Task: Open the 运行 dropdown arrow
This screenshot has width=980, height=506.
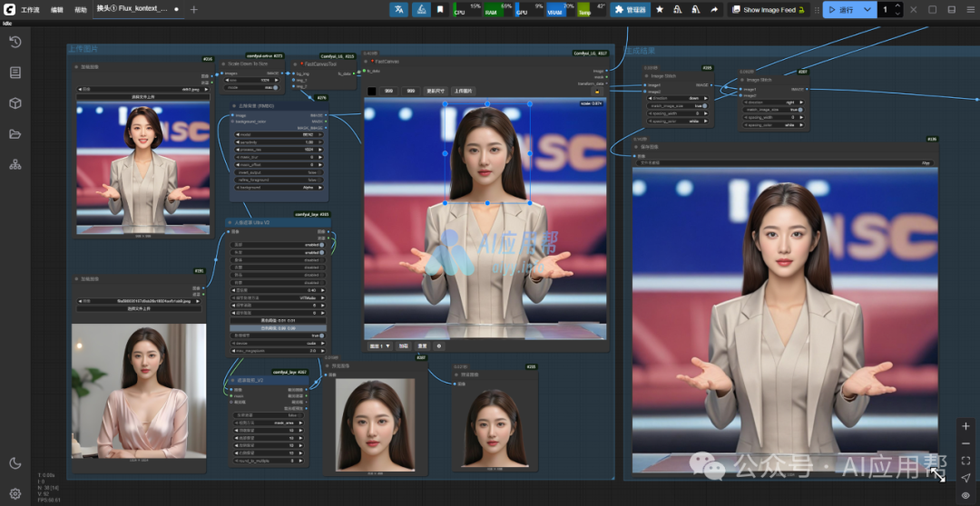Action: click(867, 9)
